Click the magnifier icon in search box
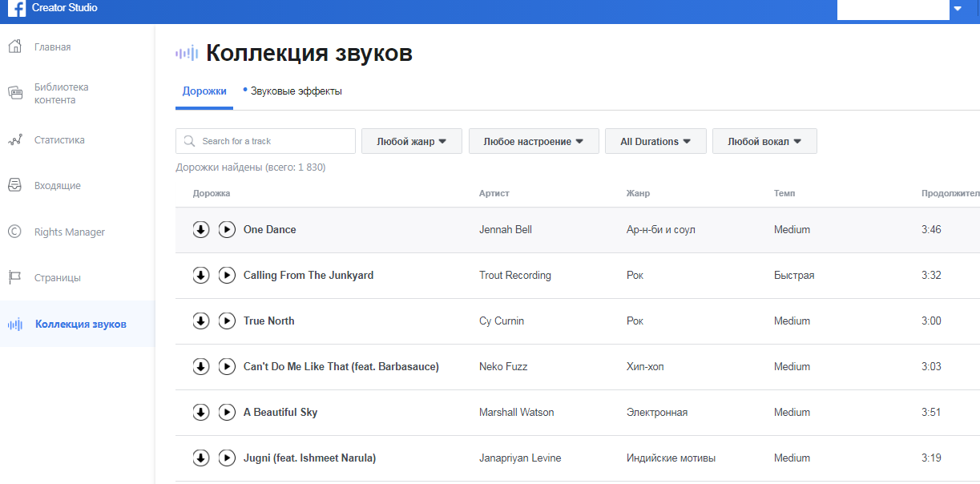The width and height of the screenshot is (980, 484). pos(189,141)
